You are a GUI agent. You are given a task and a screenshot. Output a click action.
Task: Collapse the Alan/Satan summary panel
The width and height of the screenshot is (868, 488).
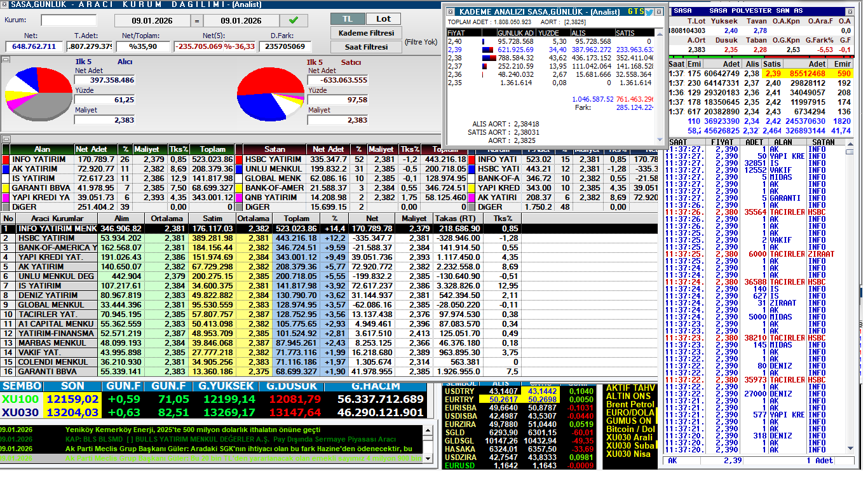(x=6, y=139)
